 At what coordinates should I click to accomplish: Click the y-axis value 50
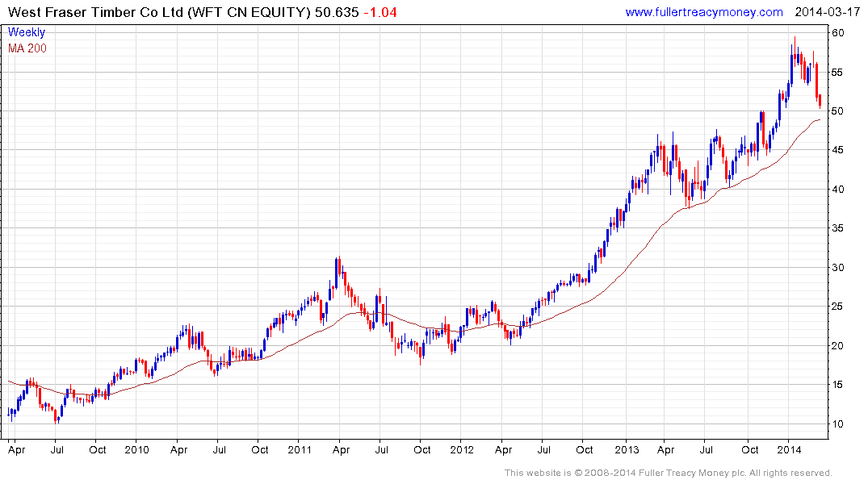[x=838, y=111]
